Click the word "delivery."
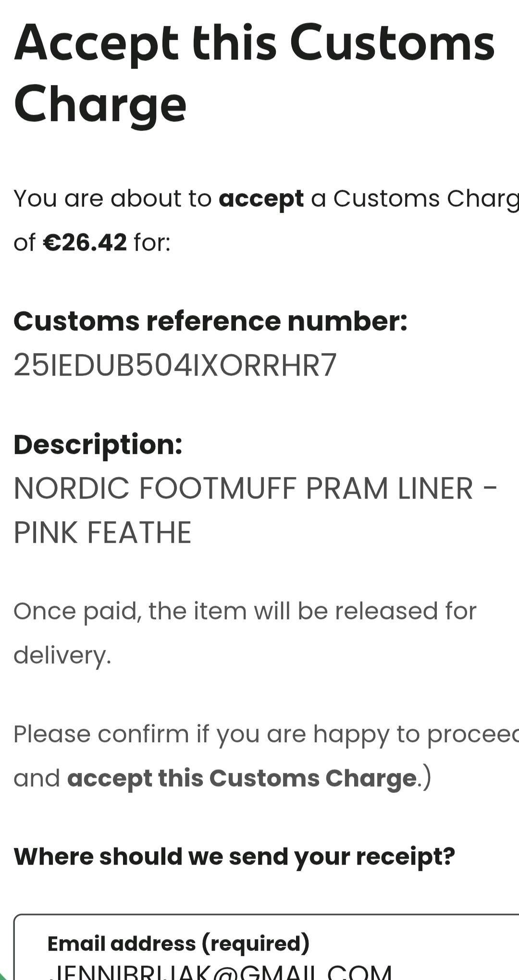 (62, 655)
